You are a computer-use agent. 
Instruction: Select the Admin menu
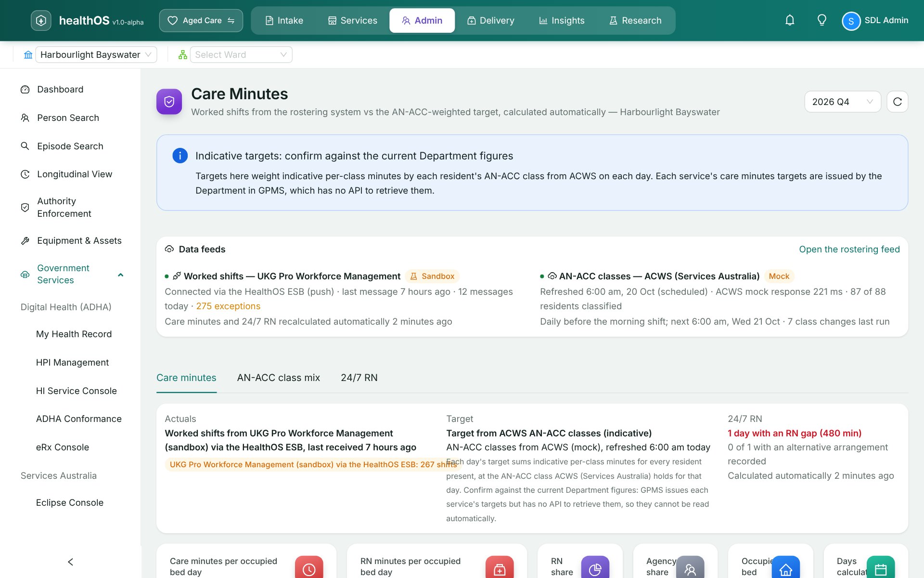click(x=422, y=20)
